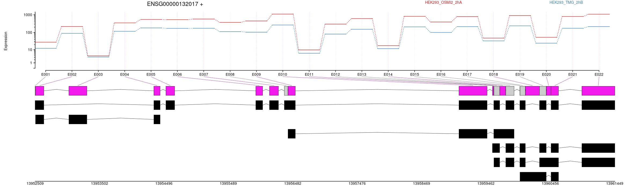This screenshot has height=188, width=644.
Task: Click genomic coordinate 13954496
Action: coord(164,184)
